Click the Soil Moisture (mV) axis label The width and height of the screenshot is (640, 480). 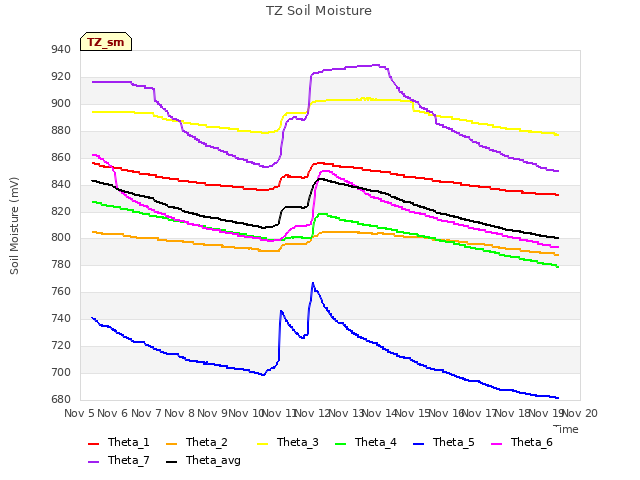coord(14,226)
